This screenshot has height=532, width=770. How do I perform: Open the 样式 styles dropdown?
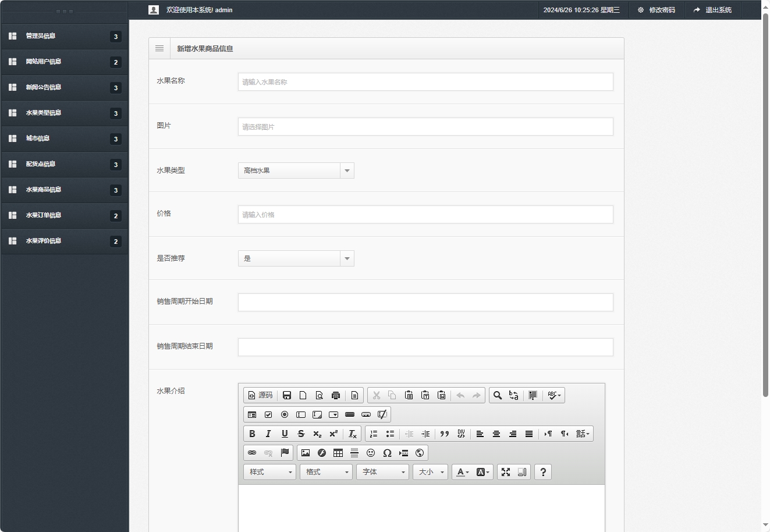point(269,472)
